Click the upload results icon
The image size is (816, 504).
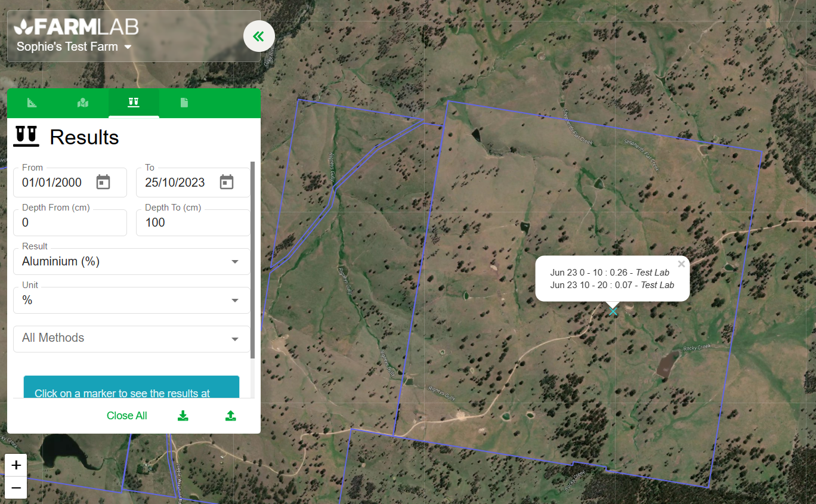coord(231,416)
